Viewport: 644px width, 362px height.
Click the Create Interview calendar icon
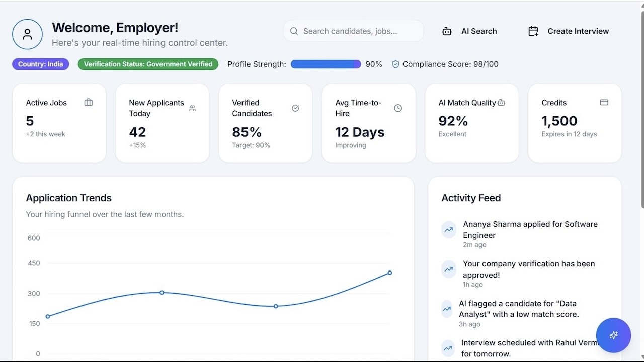click(533, 31)
